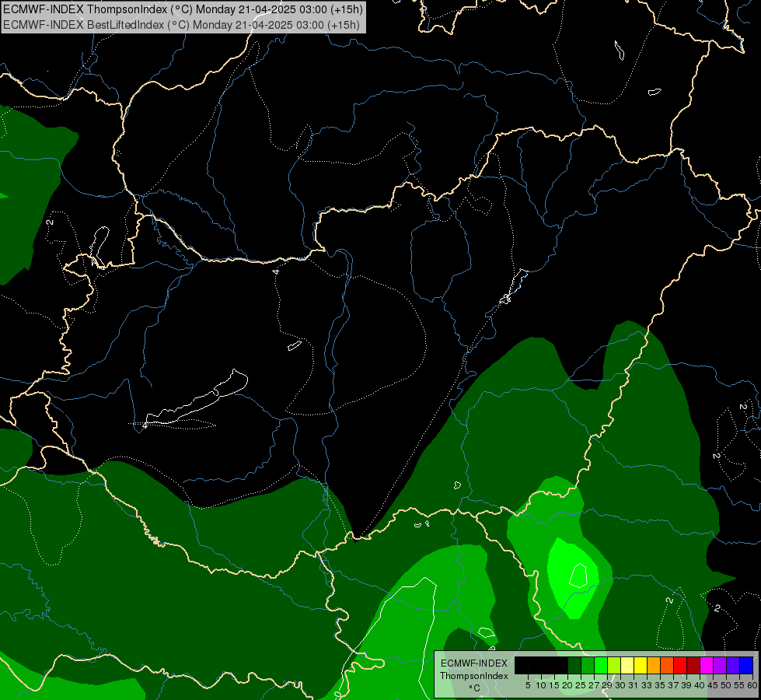Pick the orange-red 35–37 legend swatch

tap(667, 665)
